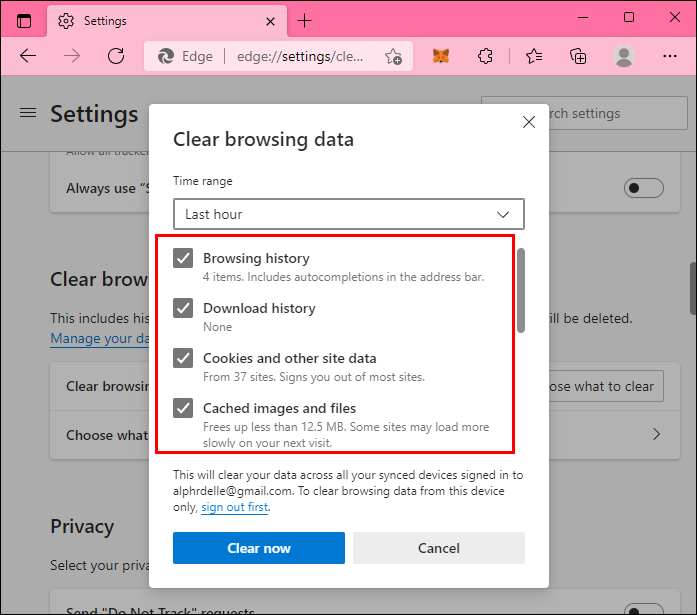Click the sign out first link
The width and height of the screenshot is (697, 615).
point(234,507)
